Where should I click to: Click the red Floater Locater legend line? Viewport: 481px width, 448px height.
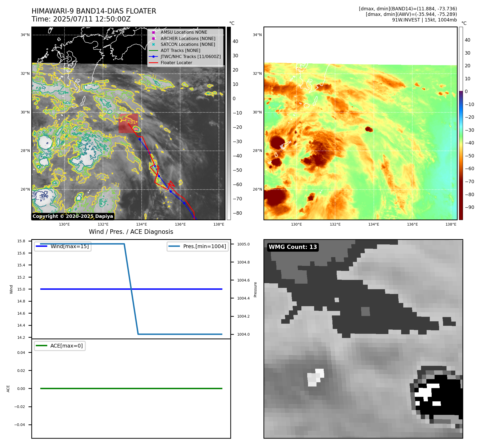[x=153, y=63]
